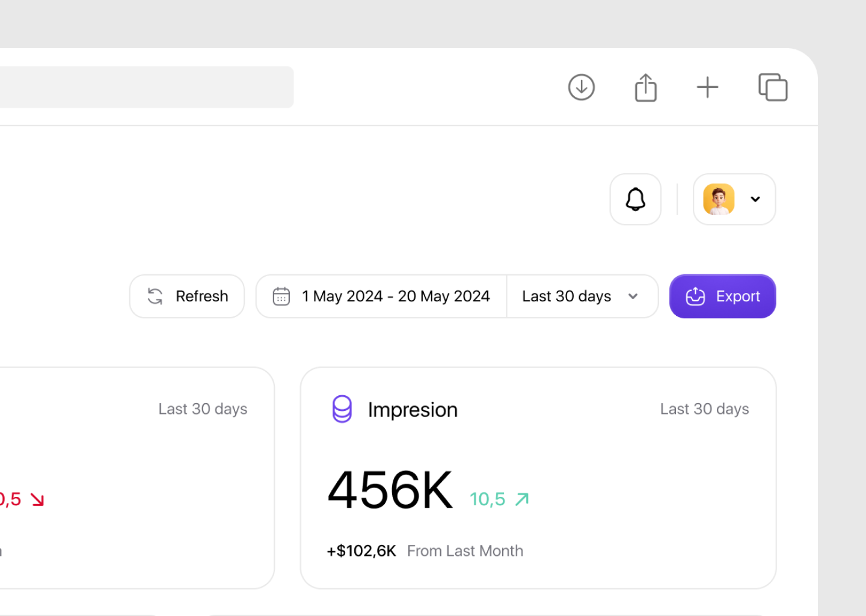Open the notifications bell

(636, 199)
